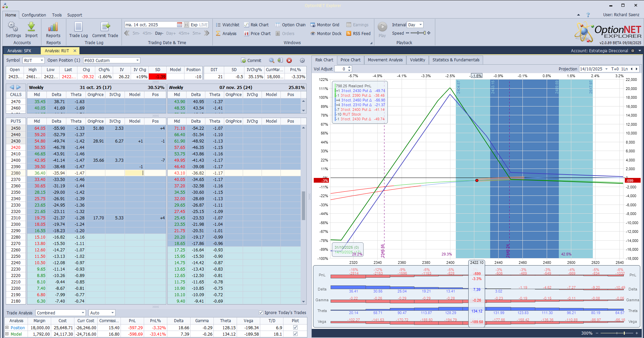Go to previous expiration with left arrow
Image resolution: width=644 pixels, height=338 pixels.
pyautogui.click(x=12, y=87)
